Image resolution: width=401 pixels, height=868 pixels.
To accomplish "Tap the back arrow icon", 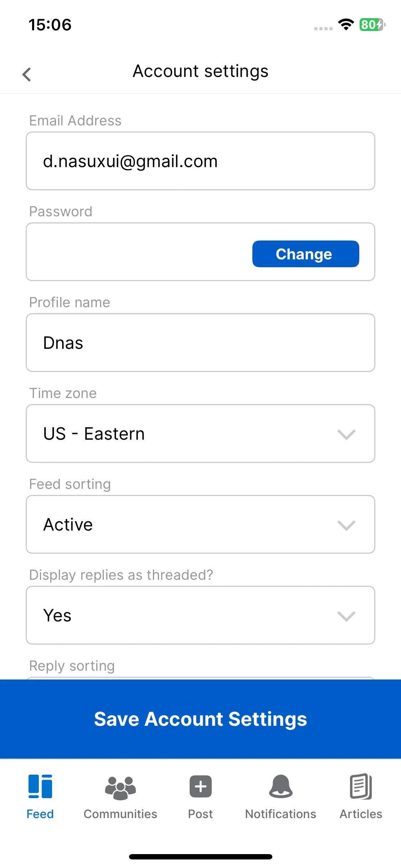I will pyautogui.click(x=27, y=74).
